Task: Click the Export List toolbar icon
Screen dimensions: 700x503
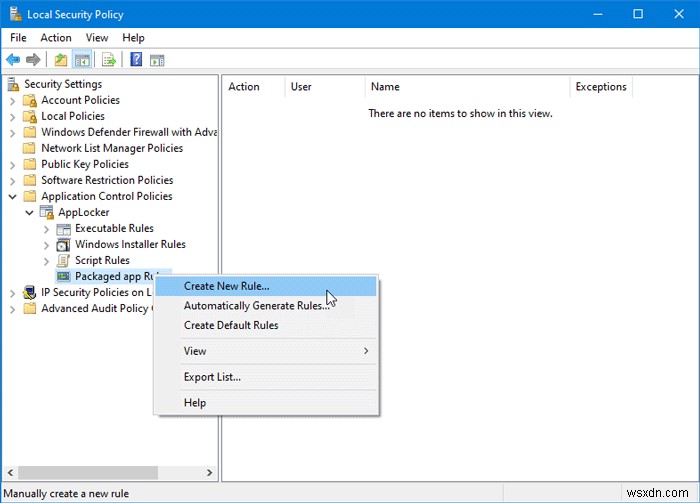Action: coord(109,59)
